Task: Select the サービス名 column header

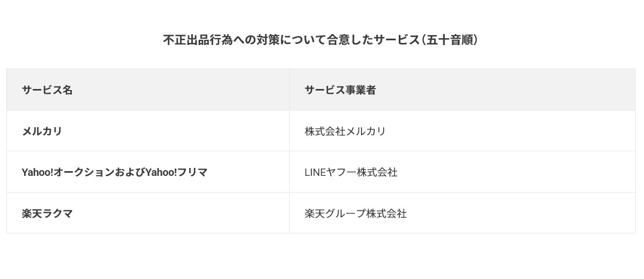Action: (47, 90)
